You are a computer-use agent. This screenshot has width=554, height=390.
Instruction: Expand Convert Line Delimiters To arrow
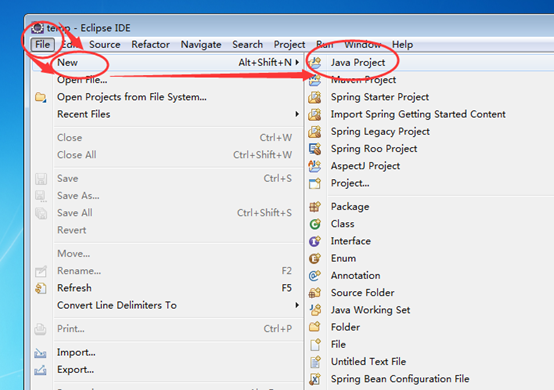[x=297, y=305]
